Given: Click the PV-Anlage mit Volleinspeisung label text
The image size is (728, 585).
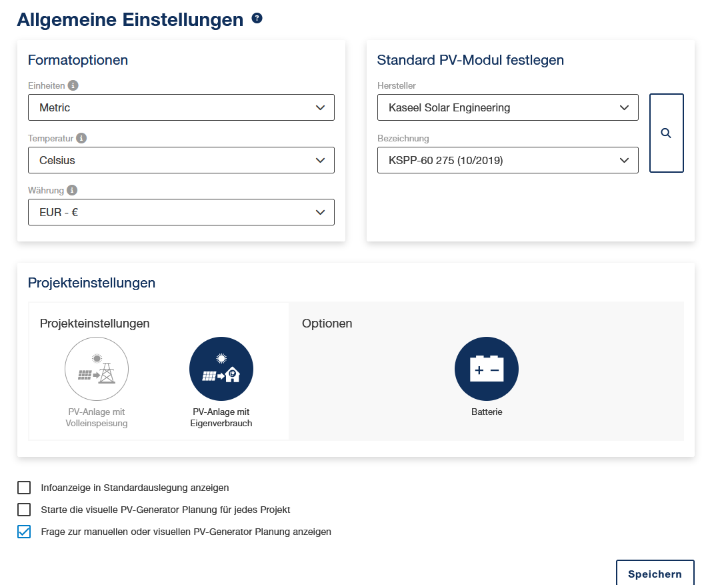Looking at the screenshot, I should point(97,418).
